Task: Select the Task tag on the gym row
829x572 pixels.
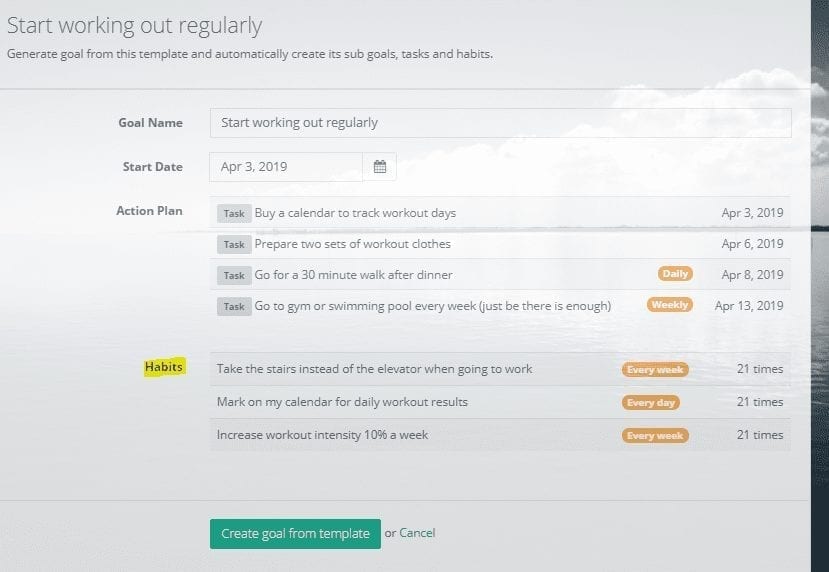Action: tap(234, 307)
